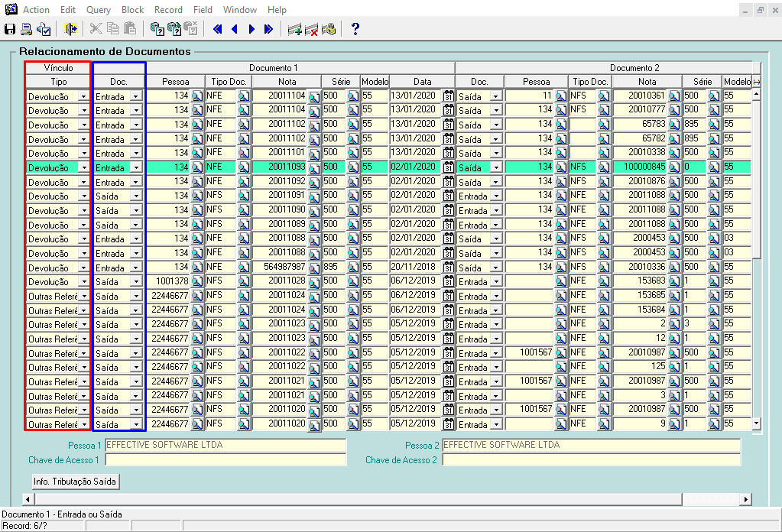The height and width of the screenshot is (532, 782).
Task: Click the Print icon in the toolbar
Action: pos(27,29)
